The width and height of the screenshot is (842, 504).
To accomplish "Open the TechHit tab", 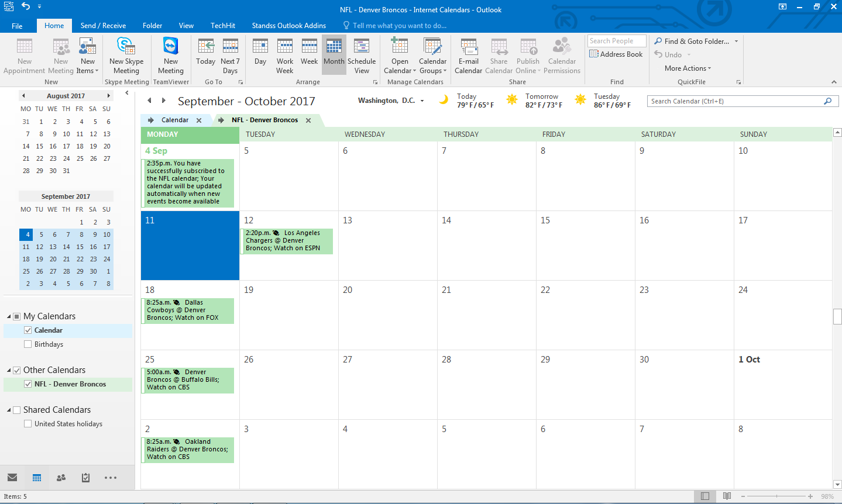I will [223, 26].
